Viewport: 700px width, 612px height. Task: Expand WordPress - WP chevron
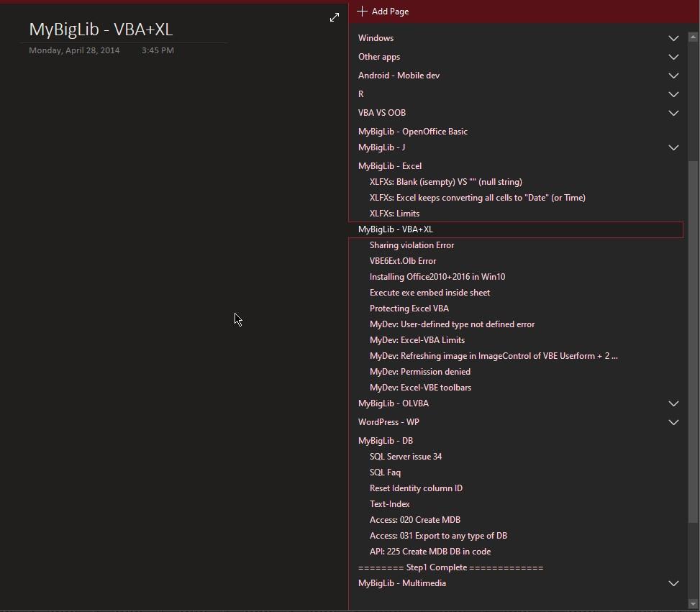click(673, 422)
